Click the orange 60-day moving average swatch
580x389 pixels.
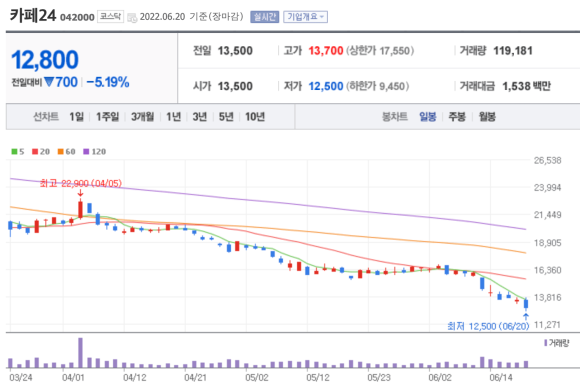point(61,152)
